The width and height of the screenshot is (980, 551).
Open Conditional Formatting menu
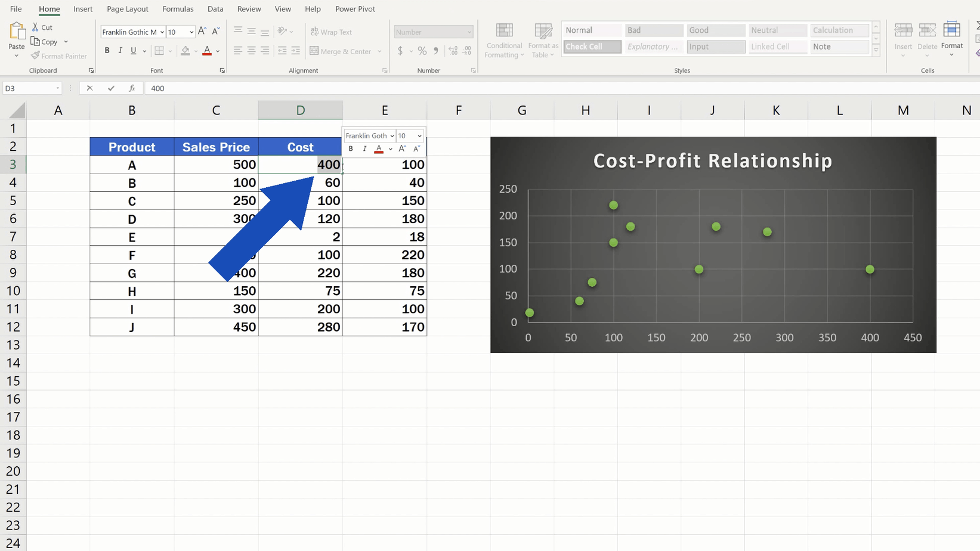click(x=505, y=41)
